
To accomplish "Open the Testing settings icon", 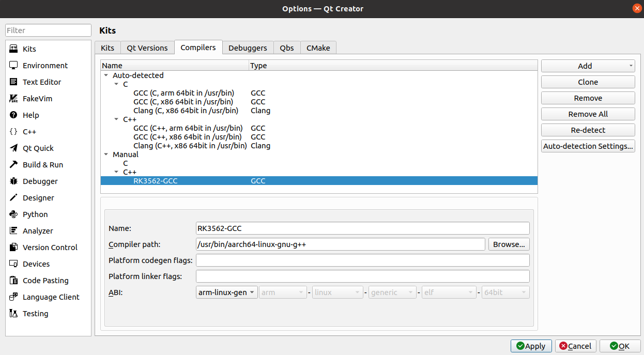I will (x=13, y=313).
